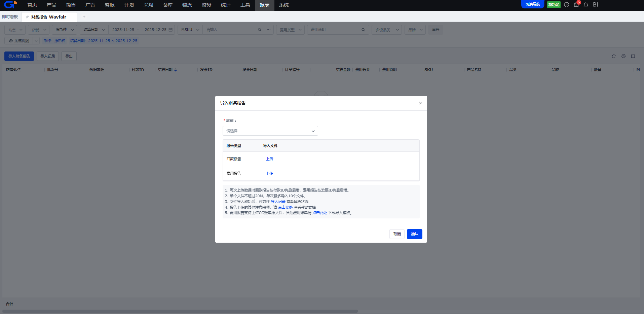Click the 币种: 原币种 filter tag
Screen dimensions: 644x314
click(x=54, y=41)
